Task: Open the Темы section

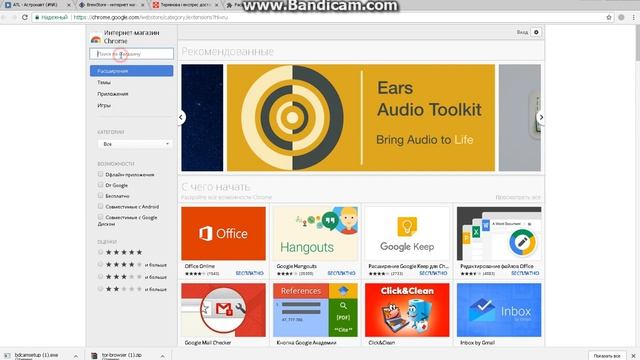Action: 104,82
